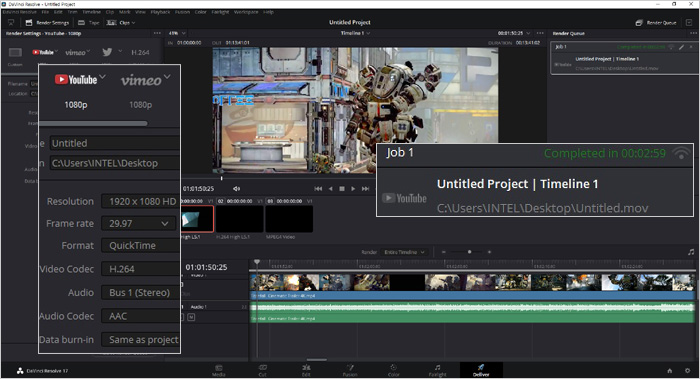The width and height of the screenshot is (700, 379).
Task: Switch to the Deliver page
Action: (x=481, y=371)
